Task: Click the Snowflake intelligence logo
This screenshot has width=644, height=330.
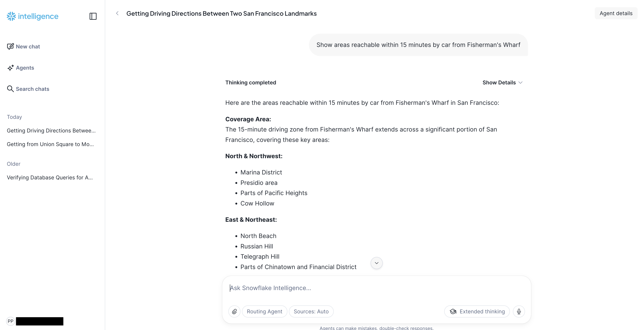Action: click(33, 16)
